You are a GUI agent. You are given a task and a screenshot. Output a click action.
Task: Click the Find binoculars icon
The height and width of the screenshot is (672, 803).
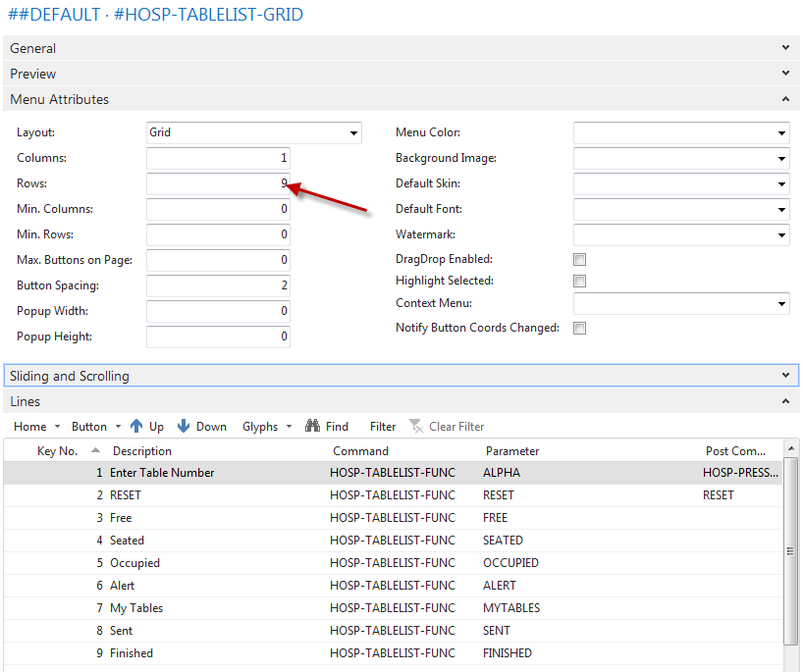[x=313, y=427]
